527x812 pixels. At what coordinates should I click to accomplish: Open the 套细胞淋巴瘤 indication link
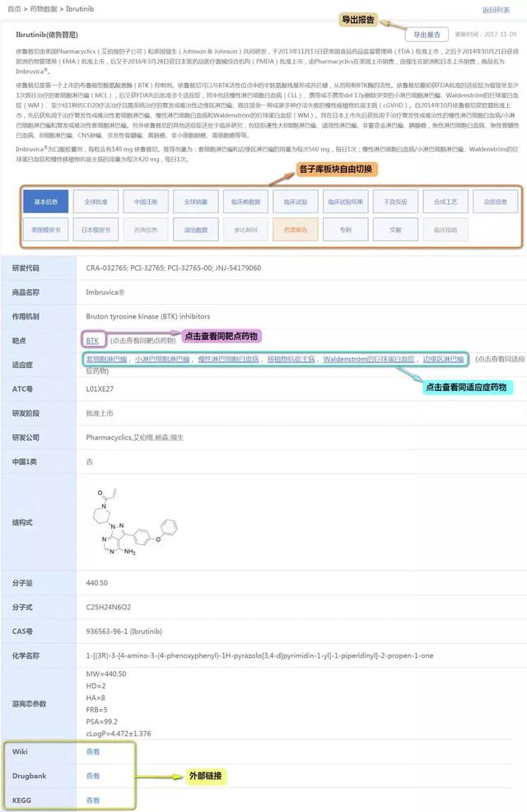click(107, 359)
